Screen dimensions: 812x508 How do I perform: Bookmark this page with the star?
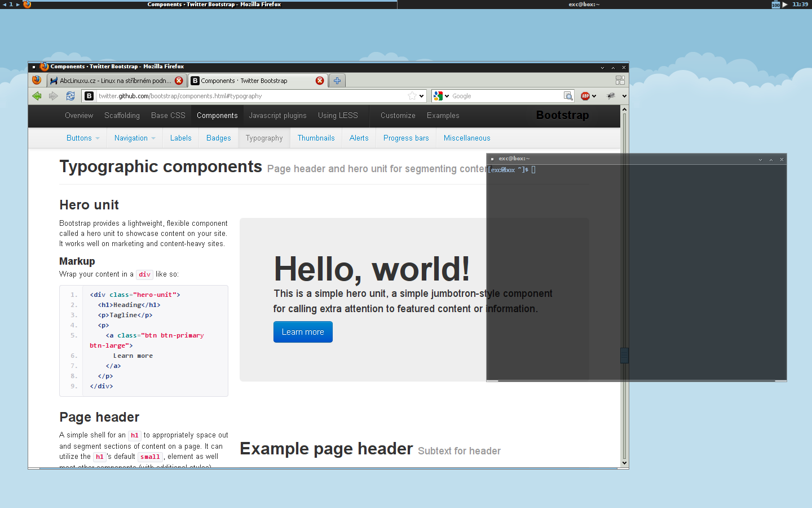(x=412, y=96)
